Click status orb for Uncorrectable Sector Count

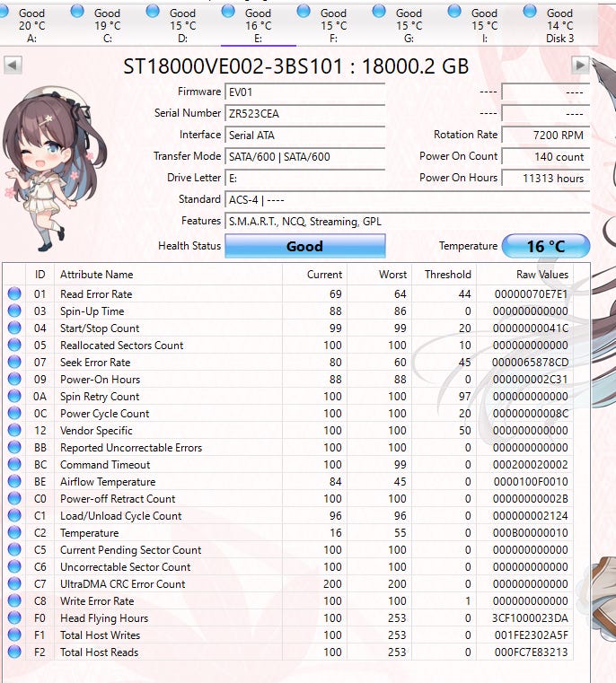(14, 566)
